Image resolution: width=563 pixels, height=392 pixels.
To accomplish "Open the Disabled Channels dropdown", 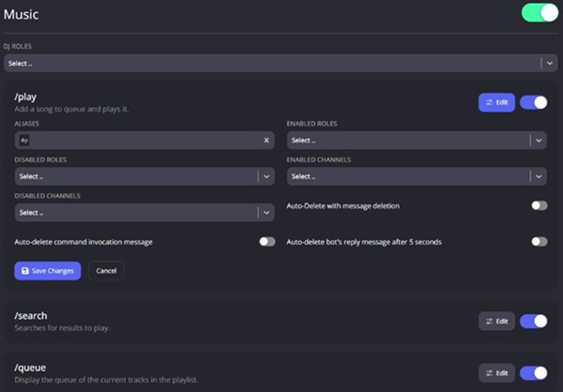I will tap(266, 213).
